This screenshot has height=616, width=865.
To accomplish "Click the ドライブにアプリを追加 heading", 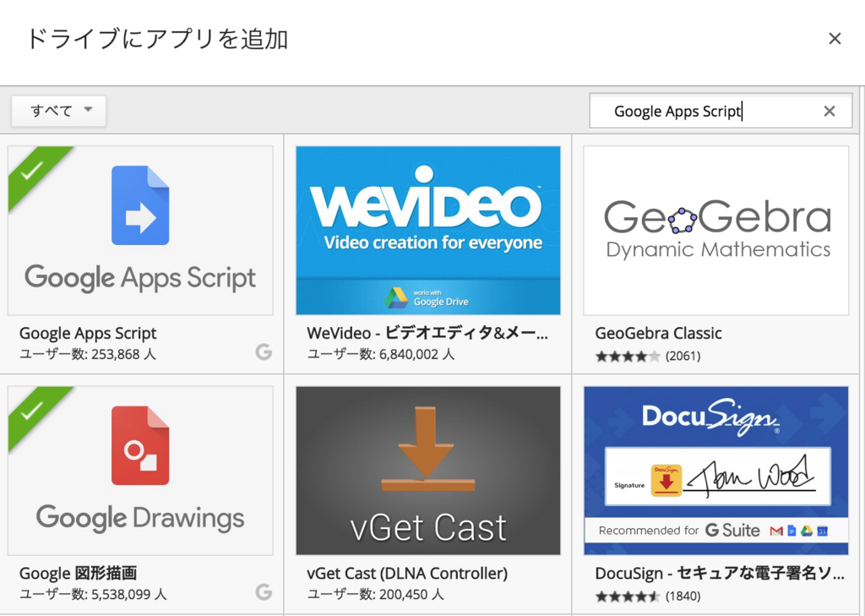I will pyautogui.click(x=157, y=39).
